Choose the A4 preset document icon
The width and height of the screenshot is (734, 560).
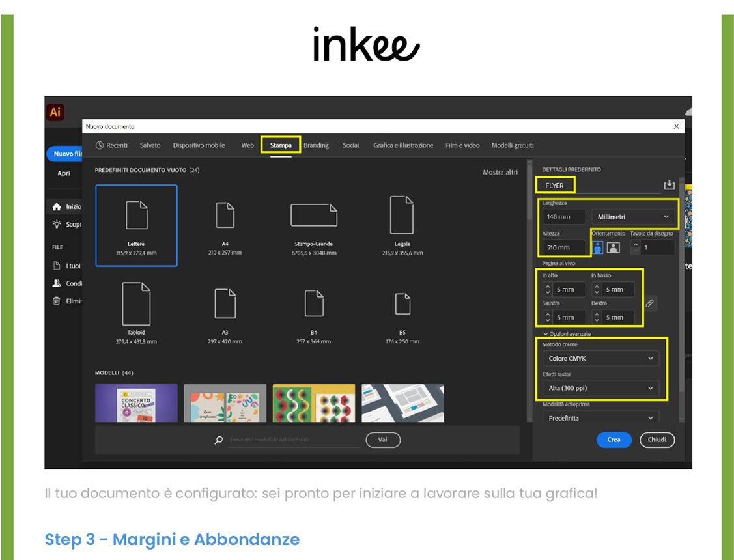(x=225, y=215)
